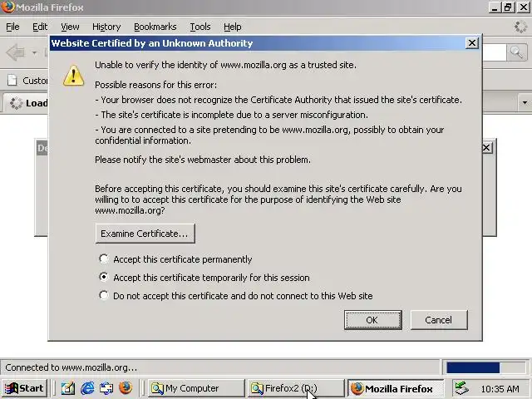Click the Back arrow in Firefox toolbar
532x399 pixels.
[x=16, y=52]
